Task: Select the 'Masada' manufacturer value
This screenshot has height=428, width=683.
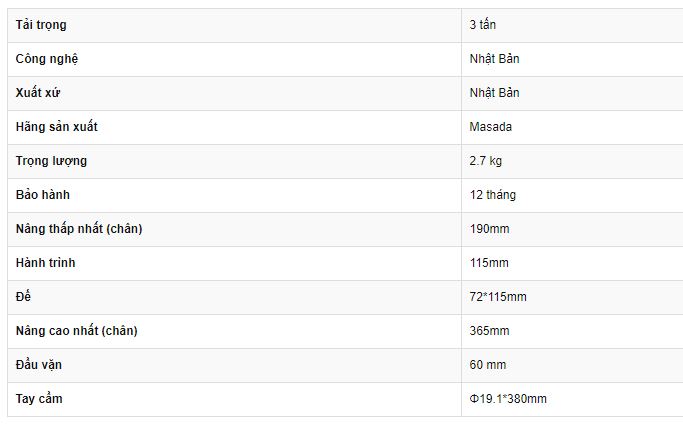Action: pos(490,127)
